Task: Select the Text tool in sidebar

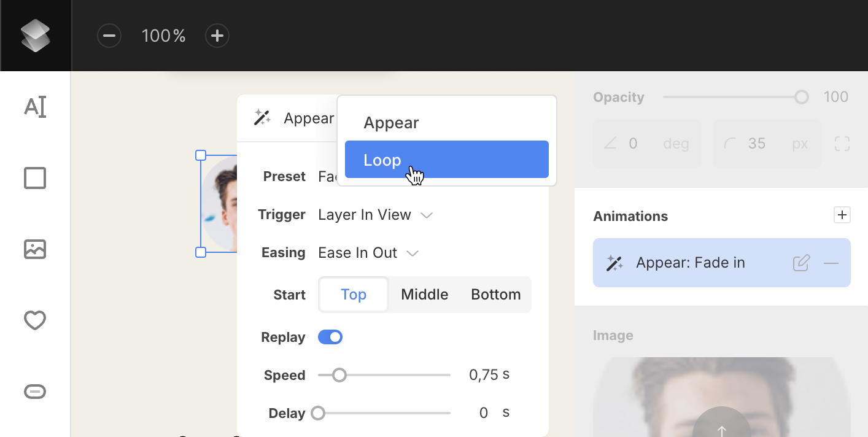Action: (35, 107)
